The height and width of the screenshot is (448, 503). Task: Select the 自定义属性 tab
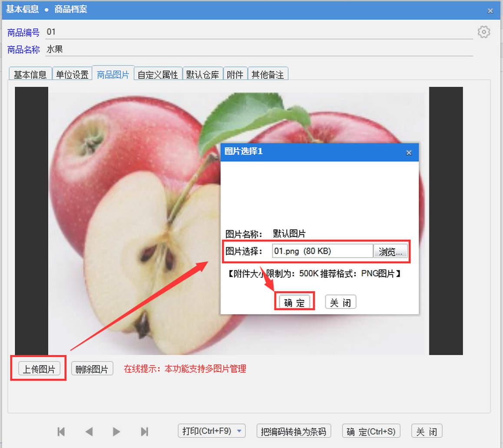pyautogui.click(x=158, y=75)
